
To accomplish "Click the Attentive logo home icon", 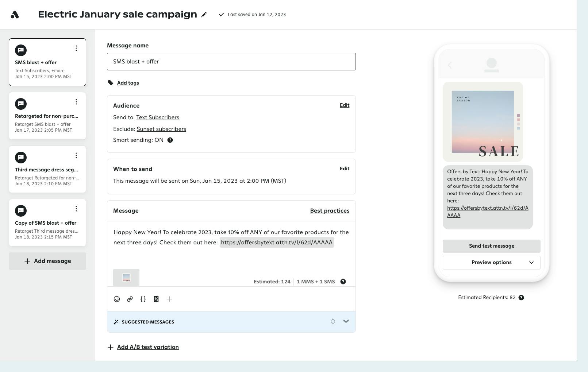I will point(15,15).
